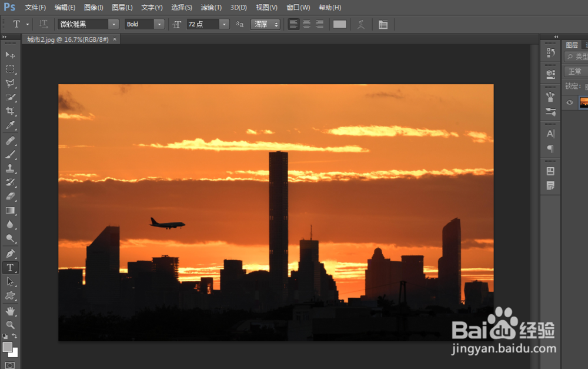Center align text
Viewport: 588px width, 369px height.
pos(307,24)
